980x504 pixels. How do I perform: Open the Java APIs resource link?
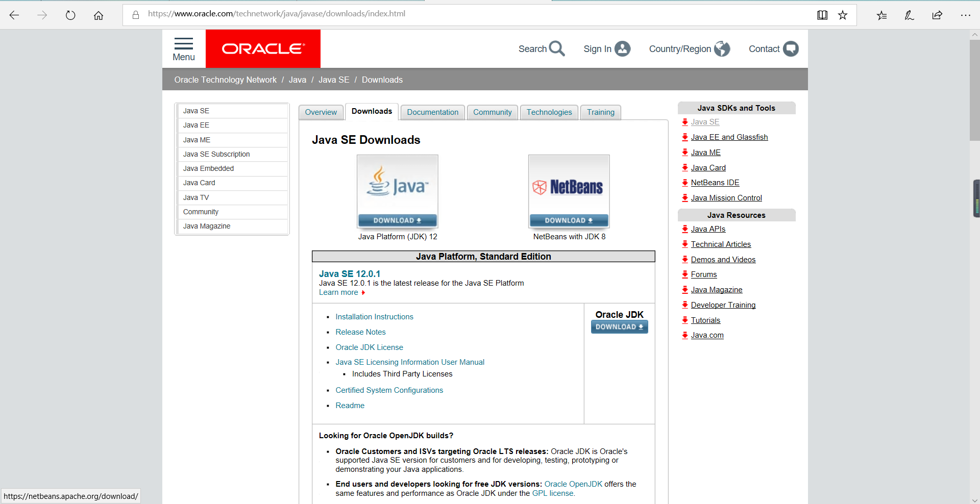(708, 229)
